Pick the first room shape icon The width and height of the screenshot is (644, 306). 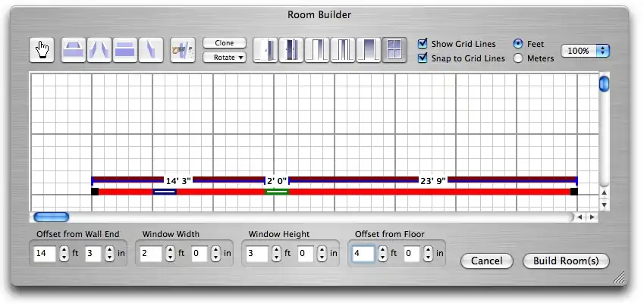point(73,51)
